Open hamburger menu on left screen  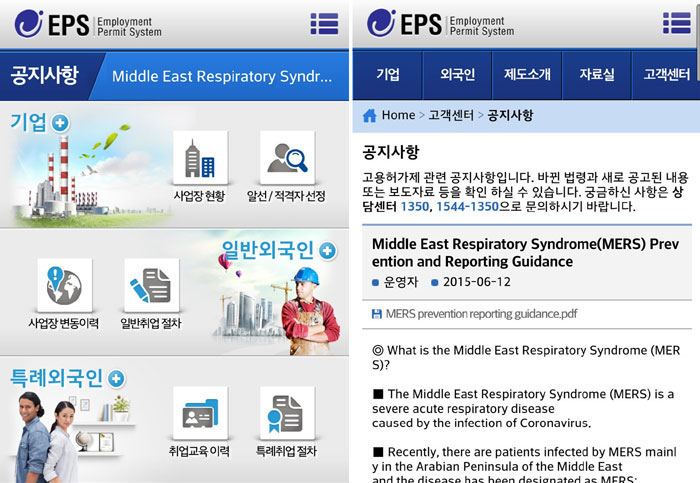pos(323,23)
